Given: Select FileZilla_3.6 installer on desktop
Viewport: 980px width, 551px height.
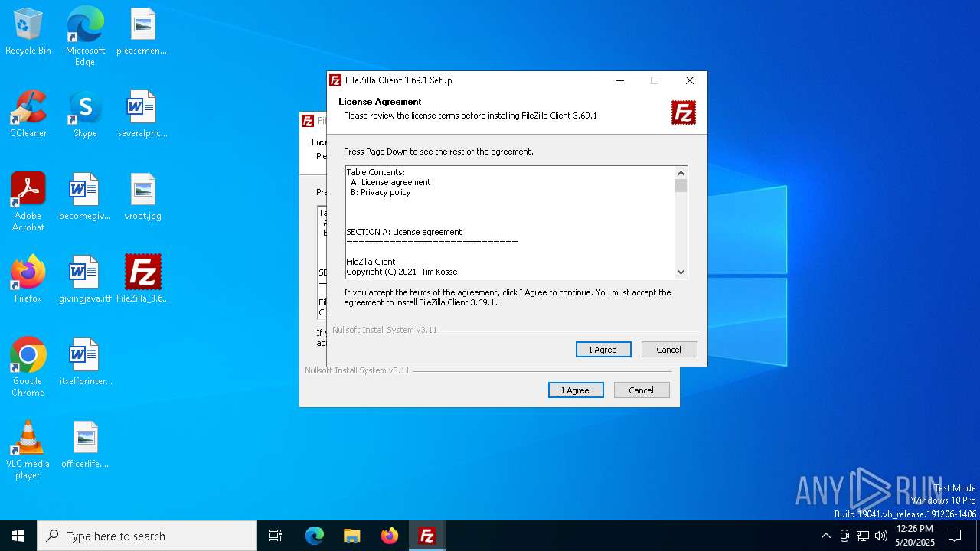Looking at the screenshot, I should 142,280.
